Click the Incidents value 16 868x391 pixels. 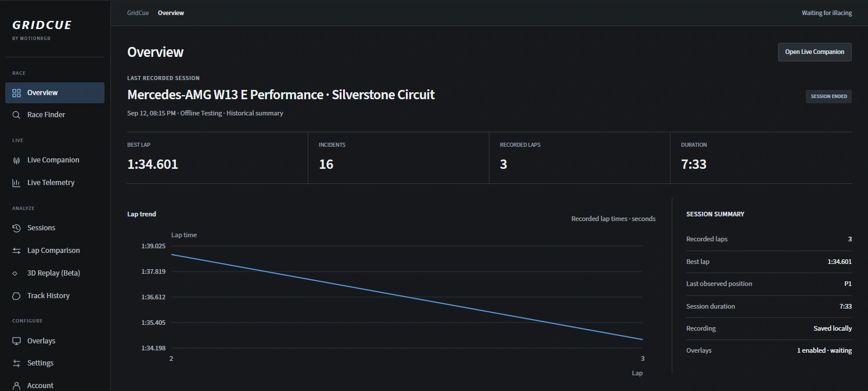326,164
